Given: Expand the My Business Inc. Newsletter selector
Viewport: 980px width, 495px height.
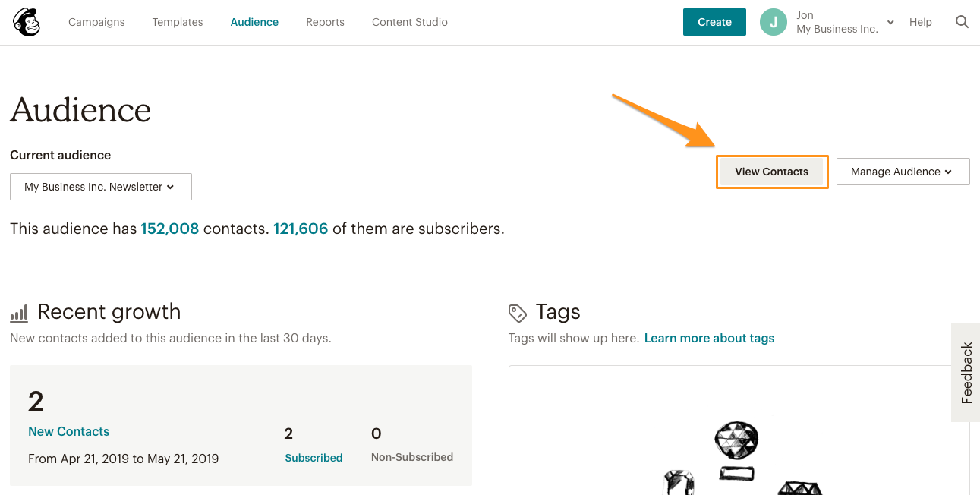Looking at the screenshot, I should [x=101, y=187].
